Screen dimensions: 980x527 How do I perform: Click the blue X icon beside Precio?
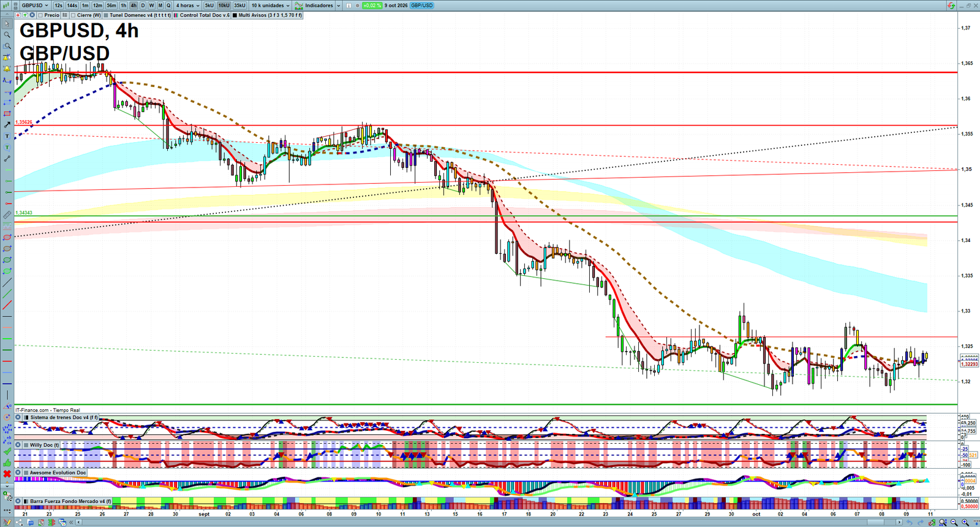(x=32, y=15)
